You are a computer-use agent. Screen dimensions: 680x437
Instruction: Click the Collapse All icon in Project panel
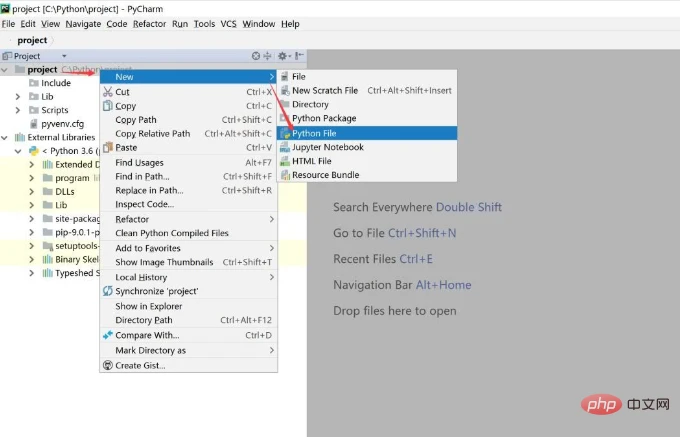(268, 55)
